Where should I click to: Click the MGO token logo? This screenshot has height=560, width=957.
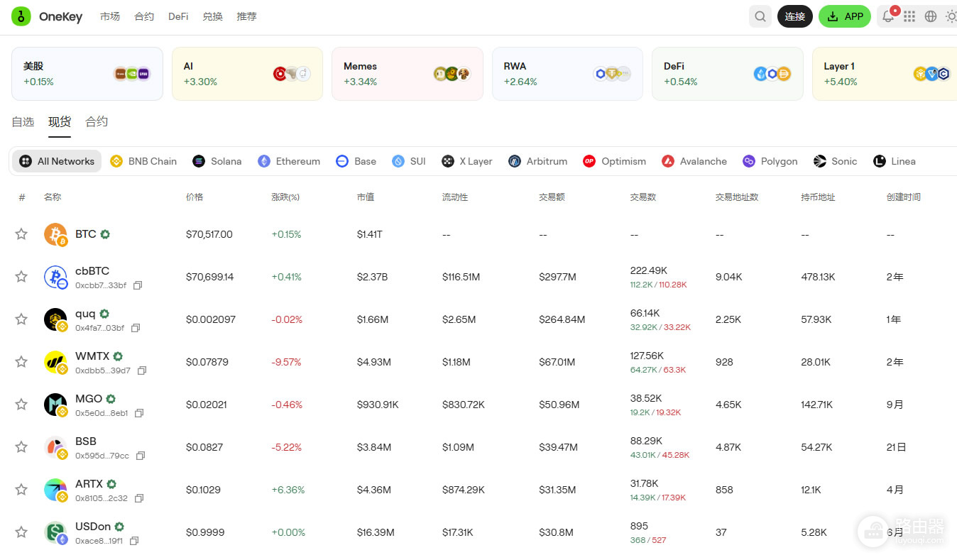pyautogui.click(x=55, y=405)
